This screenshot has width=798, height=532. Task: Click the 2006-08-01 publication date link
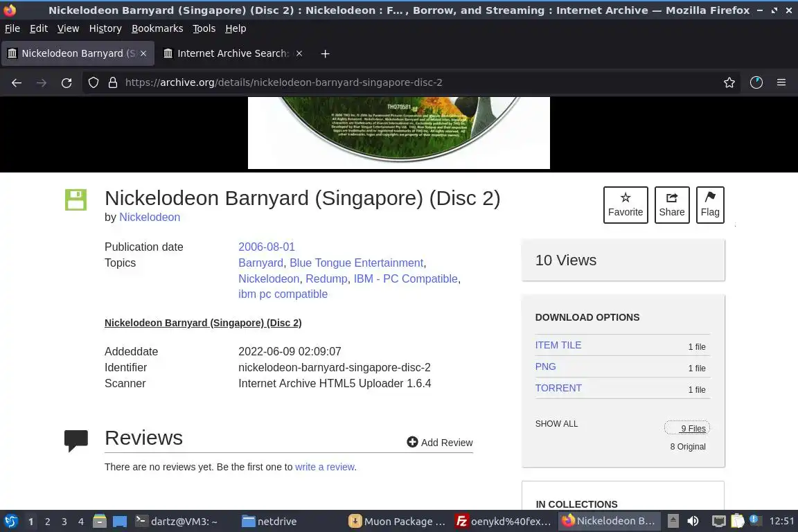(267, 247)
